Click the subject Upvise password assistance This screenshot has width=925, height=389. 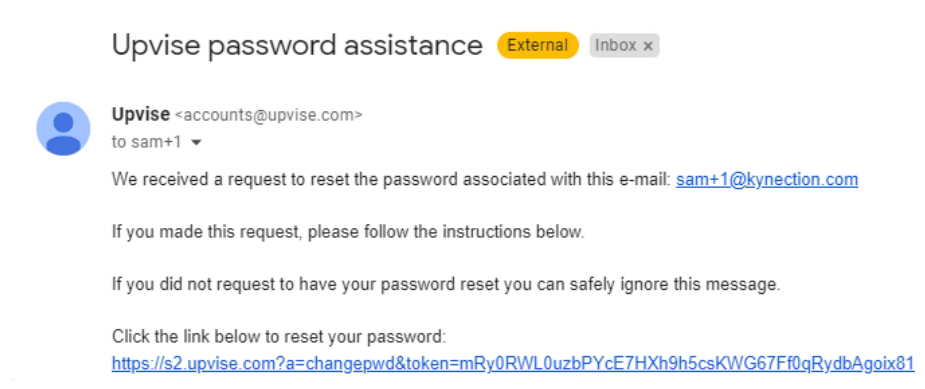point(297,45)
